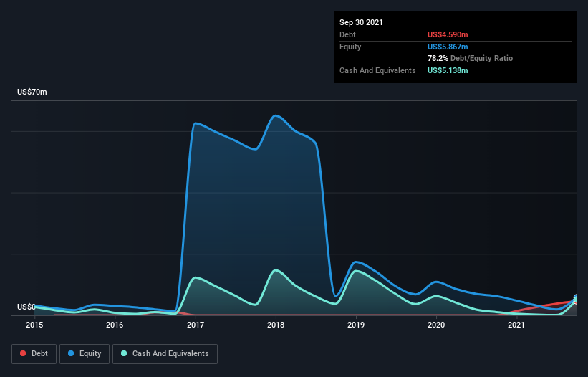Click the 78.2% Debt/Equity Ratio text
588x377 pixels.
(471, 58)
